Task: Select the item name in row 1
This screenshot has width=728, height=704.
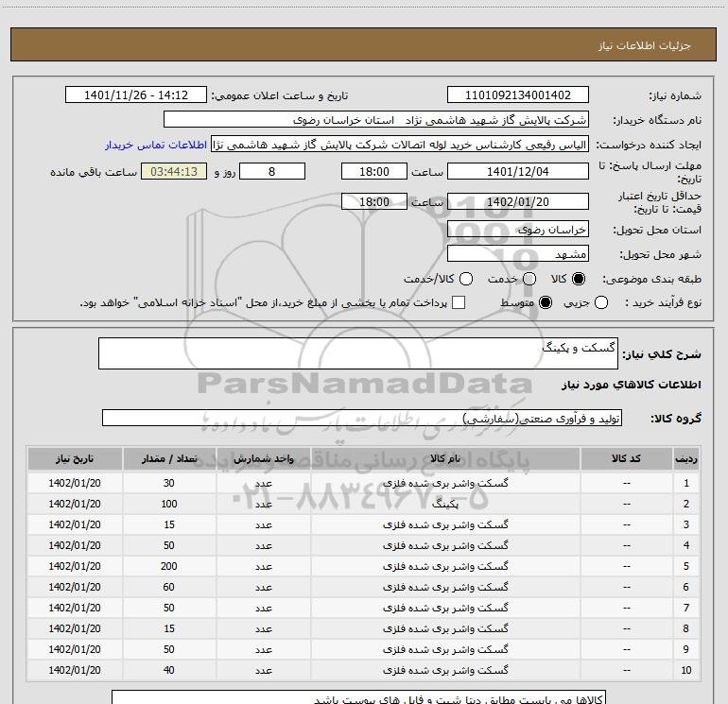Action: pyautogui.click(x=445, y=483)
